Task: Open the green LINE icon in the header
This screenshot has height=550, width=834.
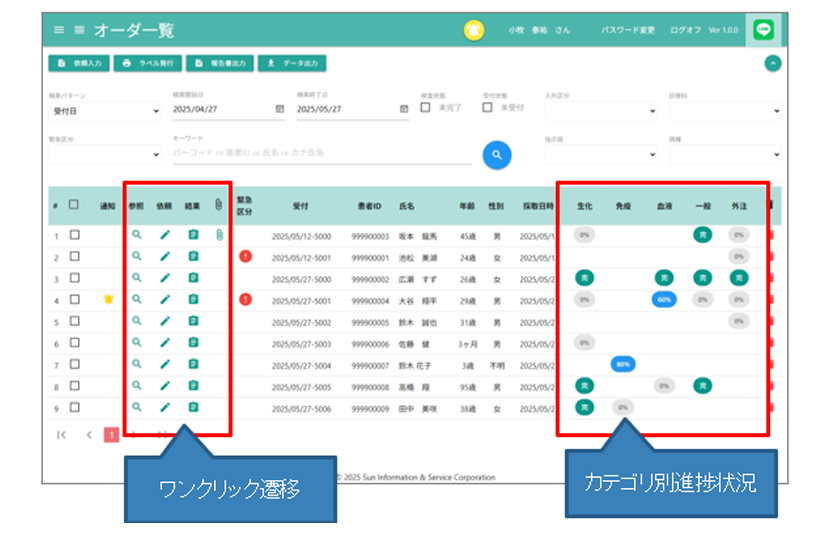Action: point(765,30)
